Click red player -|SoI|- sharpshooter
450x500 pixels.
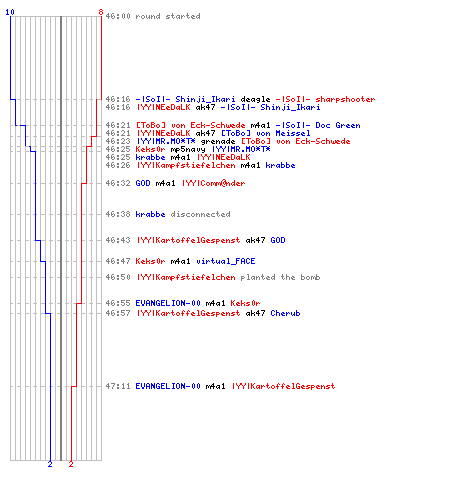coord(325,99)
